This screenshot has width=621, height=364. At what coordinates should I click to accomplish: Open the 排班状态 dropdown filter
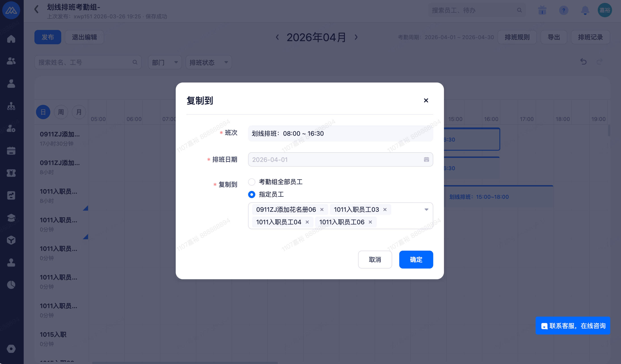pyautogui.click(x=208, y=62)
